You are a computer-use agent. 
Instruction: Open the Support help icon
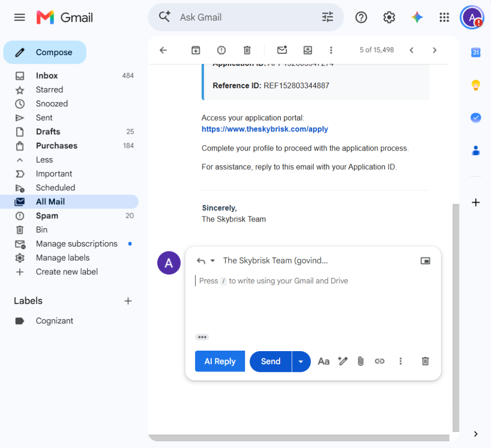[361, 17]
